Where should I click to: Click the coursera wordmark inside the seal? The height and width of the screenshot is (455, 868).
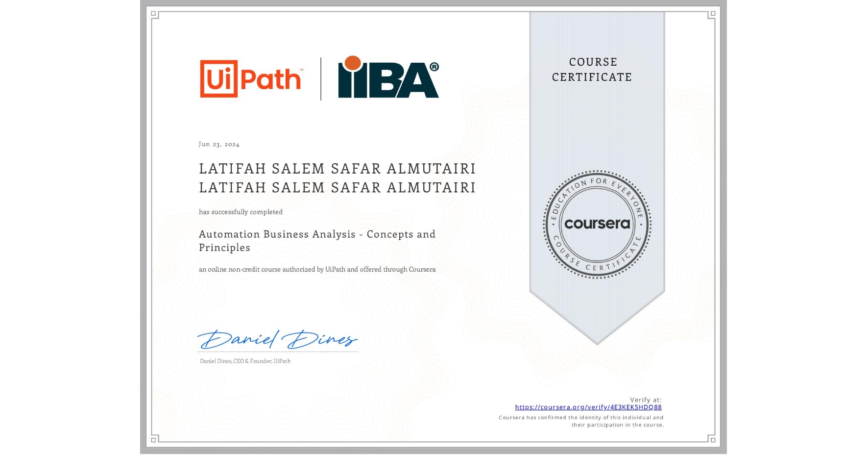[x=598, y=225]
